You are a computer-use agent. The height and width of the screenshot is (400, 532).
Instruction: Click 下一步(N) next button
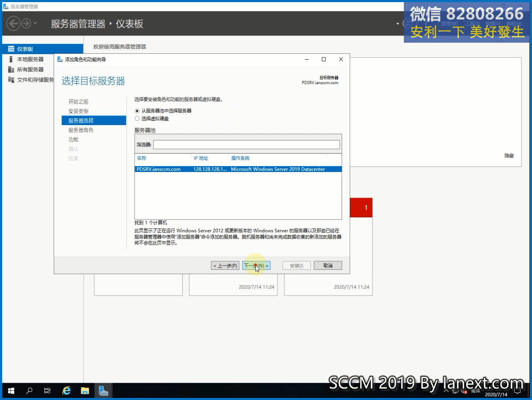click(256, 266)
